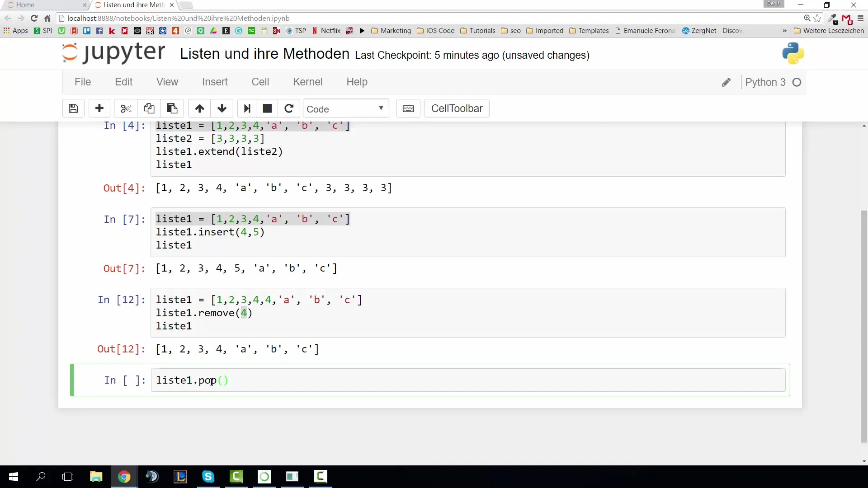Open the page zoom magnifier in address bar
Viewport: 868px width, 488px height.
807,18
